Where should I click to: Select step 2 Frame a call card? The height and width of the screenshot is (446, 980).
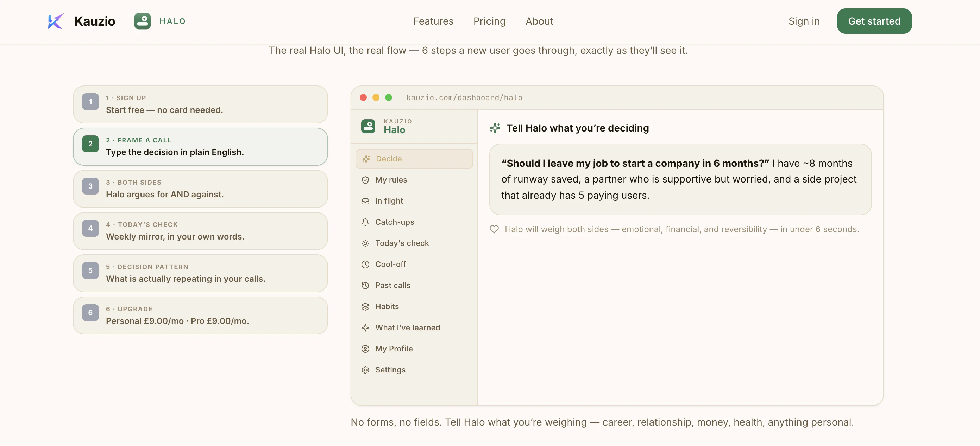pos(201,147)
